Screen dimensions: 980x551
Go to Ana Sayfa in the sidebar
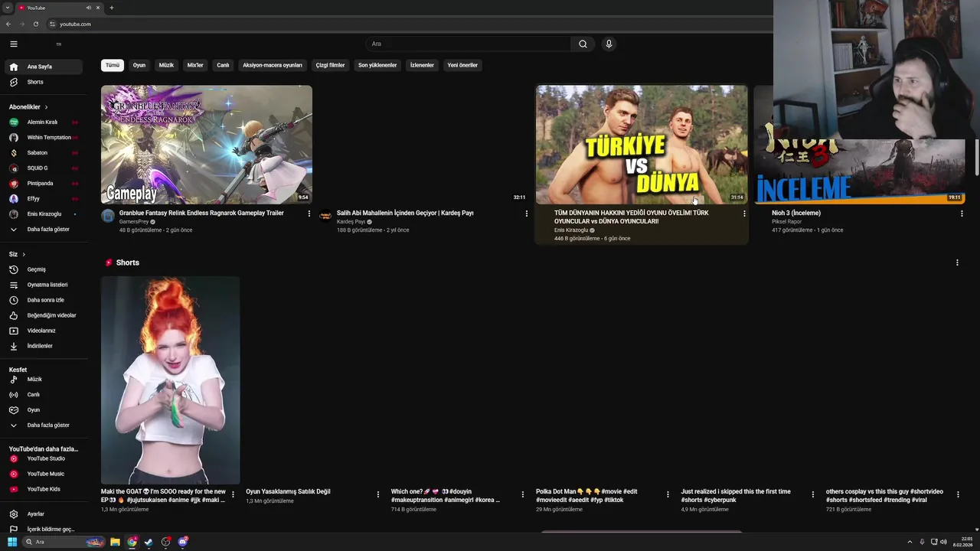(44, 67)
